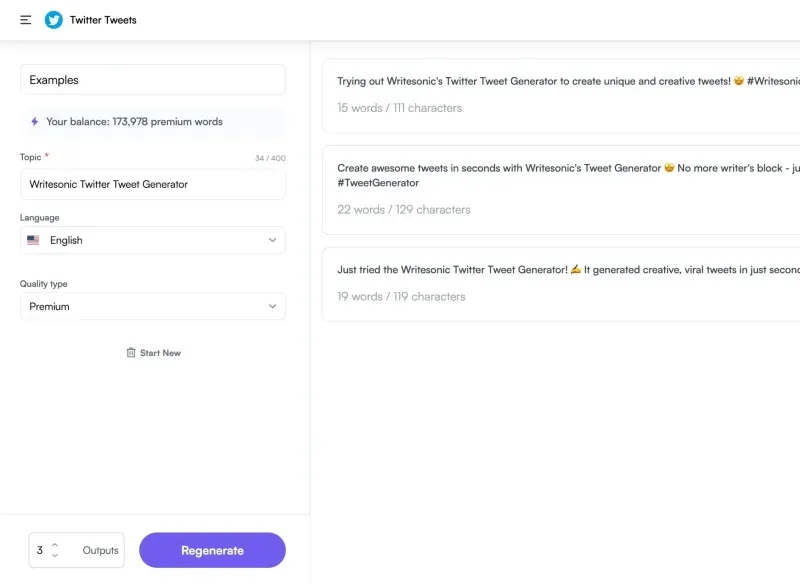Click the Twitter bird logo icon
800x584 pixels.
(x=54, y=20)
